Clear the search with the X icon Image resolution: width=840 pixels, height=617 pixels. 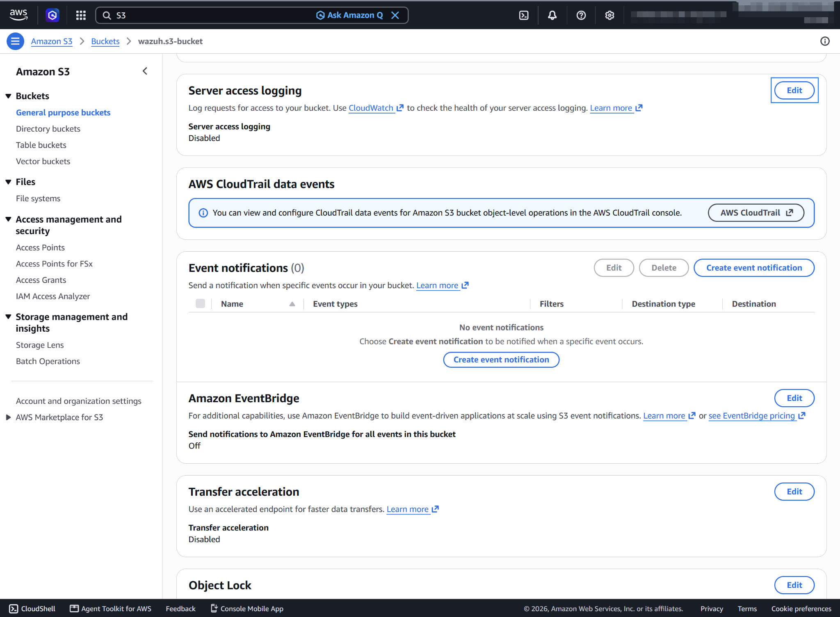point(395,15)
